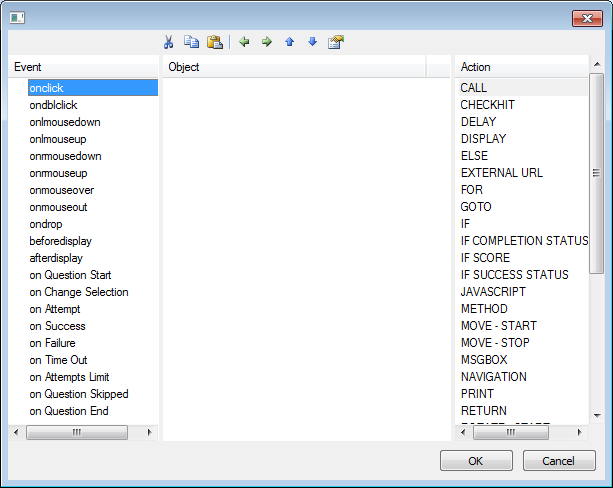The width and height of the screenshot is (613, 488).
Task: Click the Cut scissors icon
Action: 168,42
